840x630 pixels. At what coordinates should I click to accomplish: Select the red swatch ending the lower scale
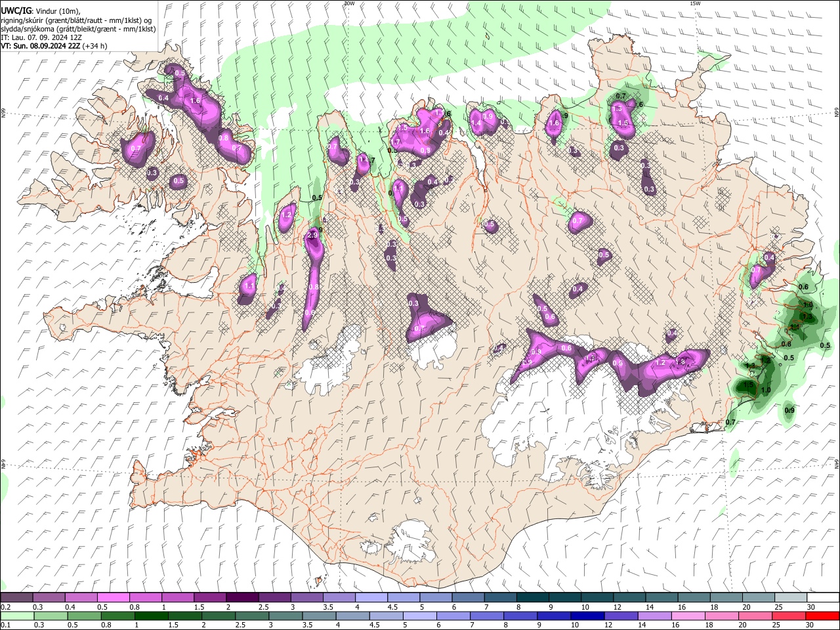822,616
